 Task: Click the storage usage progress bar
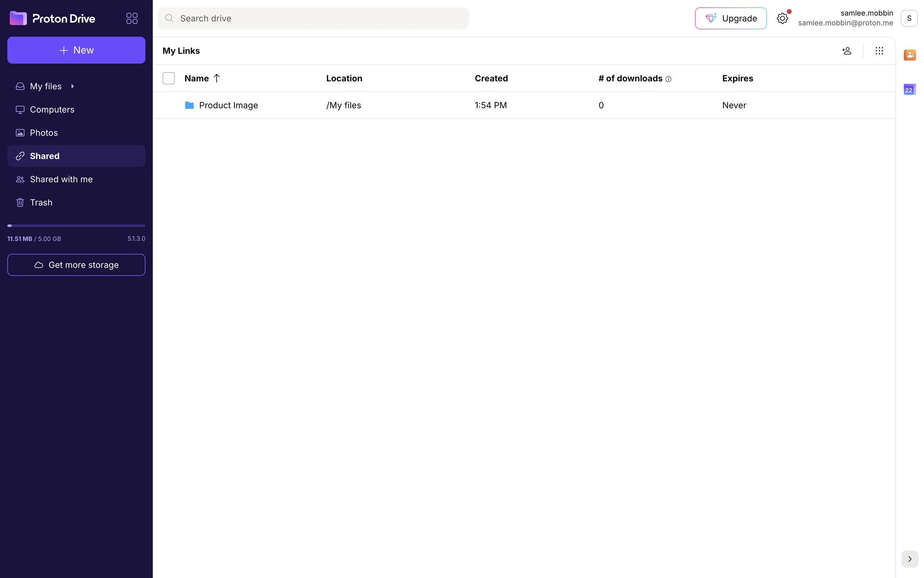click(x=76, y=225)
